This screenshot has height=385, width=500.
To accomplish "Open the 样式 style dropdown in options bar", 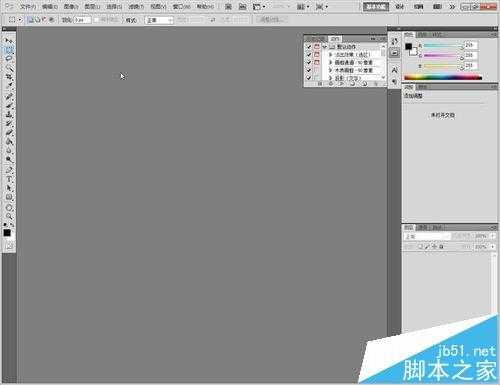I will pyautogui.click(x=159, y=20).
